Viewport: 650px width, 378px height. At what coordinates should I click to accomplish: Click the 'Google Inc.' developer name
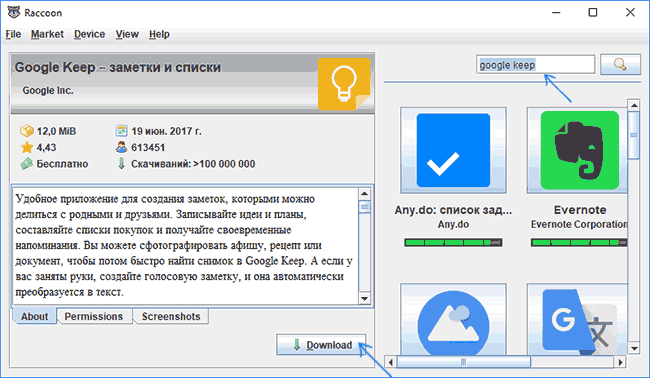click(48, 90)
